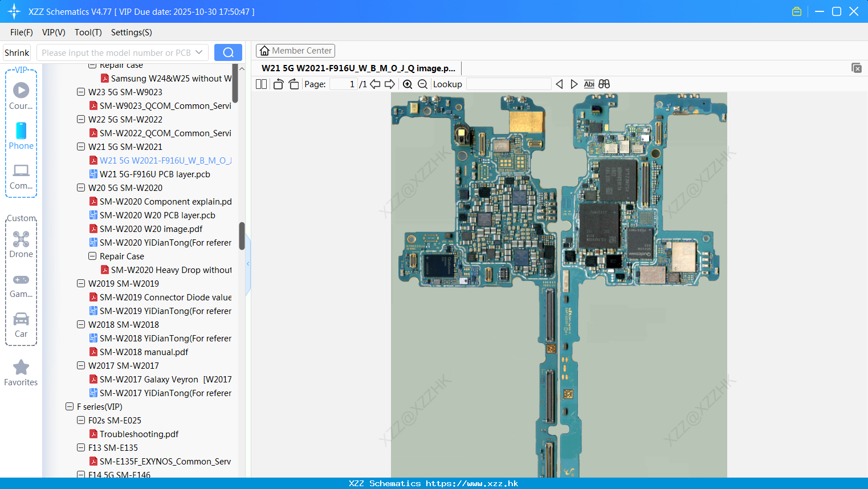Screen dimensions: 868x489
Task: Open the Tool(T) menu
Action: [88, 32]
